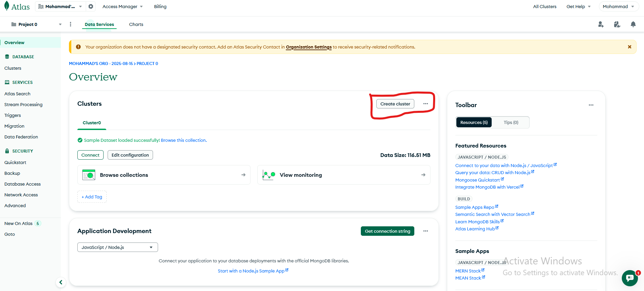Open the alerts bell icon
This screenshot has height=291, width=644.
(633, 24)
